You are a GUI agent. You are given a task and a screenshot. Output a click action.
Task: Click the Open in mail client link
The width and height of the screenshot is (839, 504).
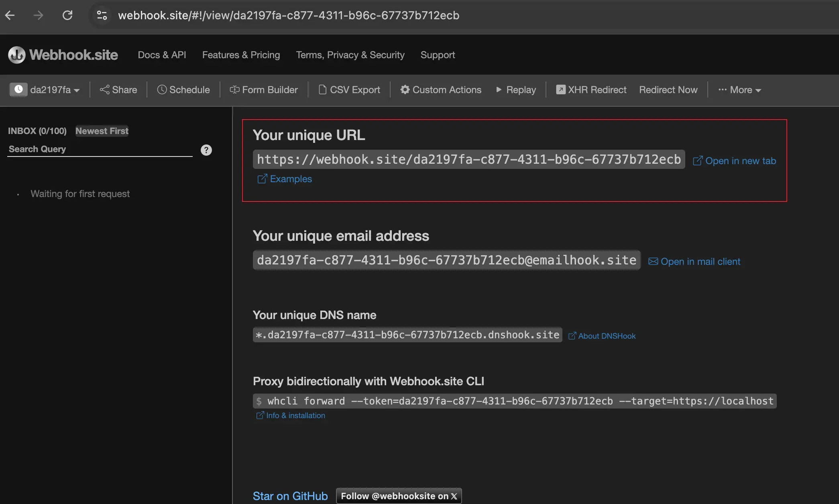pos(694,262)
